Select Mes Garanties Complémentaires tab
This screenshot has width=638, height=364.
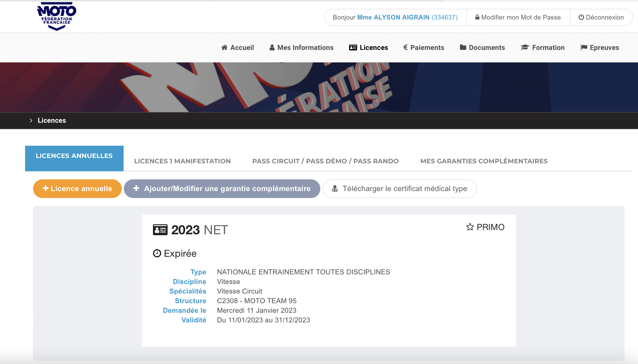coord(484,161)
